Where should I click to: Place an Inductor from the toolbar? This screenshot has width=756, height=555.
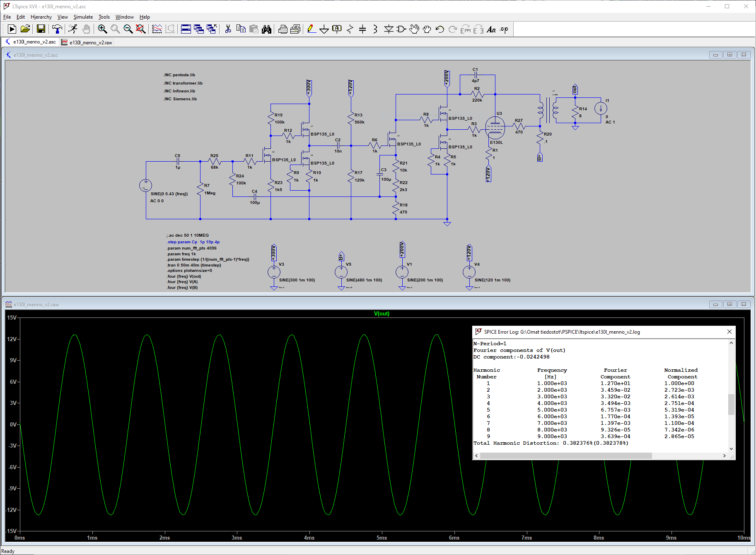[375, 29]
